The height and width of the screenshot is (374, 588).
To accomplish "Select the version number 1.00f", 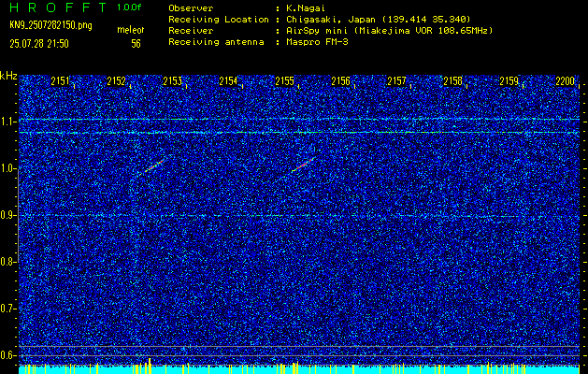I will (x=129, y=7).
